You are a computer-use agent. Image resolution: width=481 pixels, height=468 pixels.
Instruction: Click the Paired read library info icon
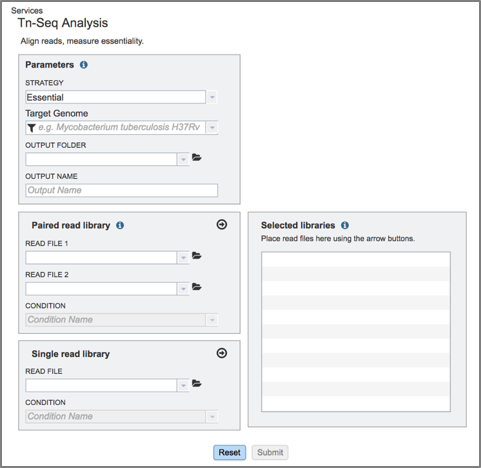120,225
